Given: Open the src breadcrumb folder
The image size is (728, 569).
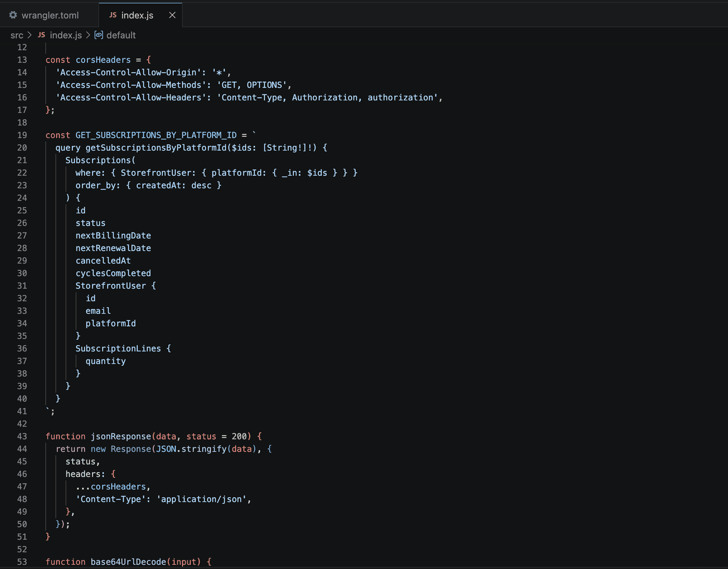Looking at the screenshot, I should tap(17, 35).
